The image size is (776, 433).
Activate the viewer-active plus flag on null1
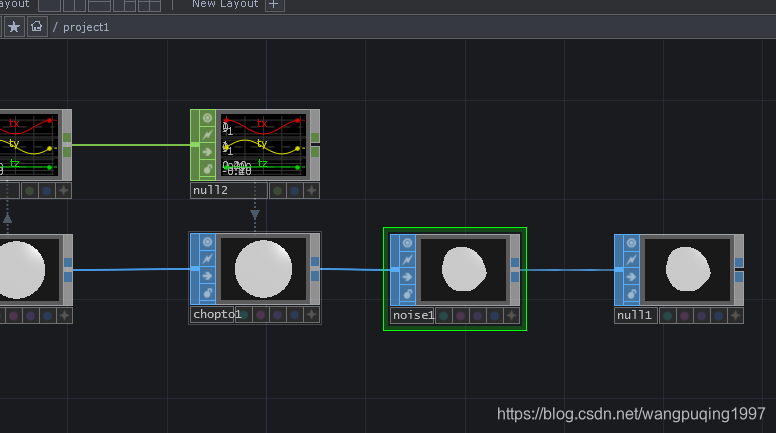(735, 315)
